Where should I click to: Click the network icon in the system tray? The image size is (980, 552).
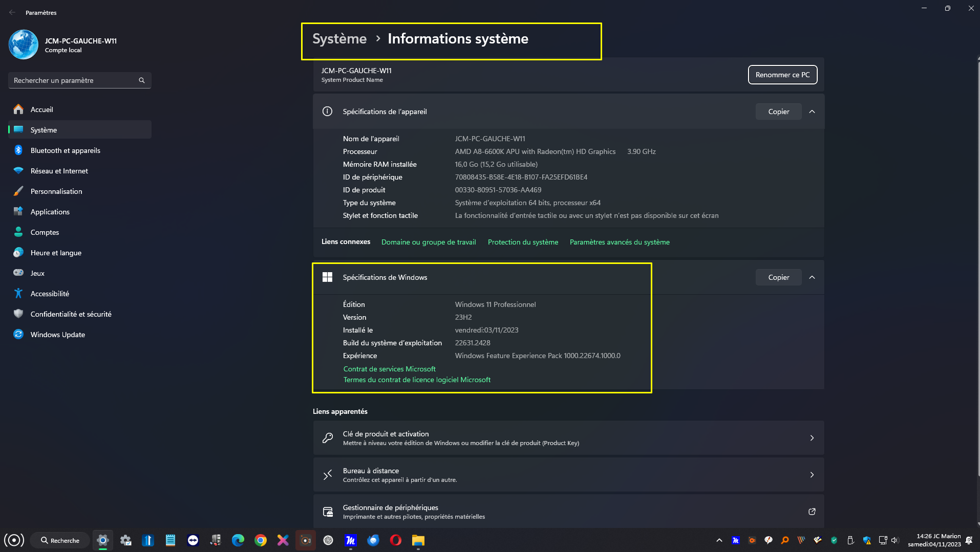[883, 540]
